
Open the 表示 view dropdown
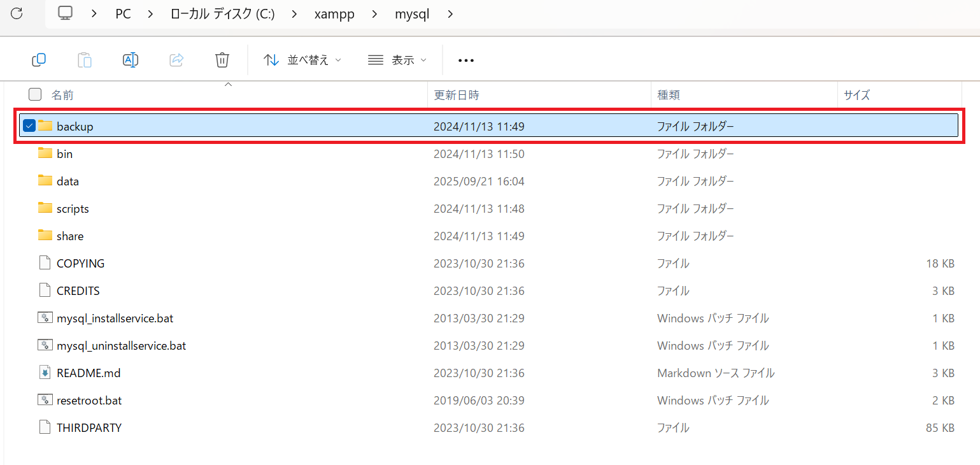click(397, 60)
